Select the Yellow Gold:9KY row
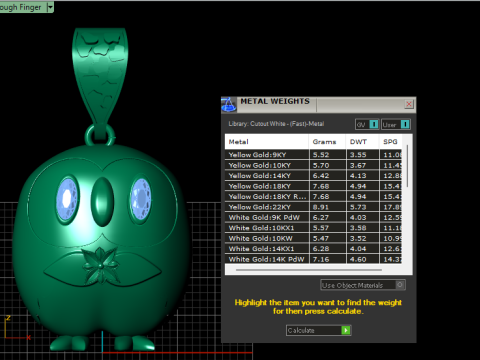This screenshot has width=480, height=360. 313,155
